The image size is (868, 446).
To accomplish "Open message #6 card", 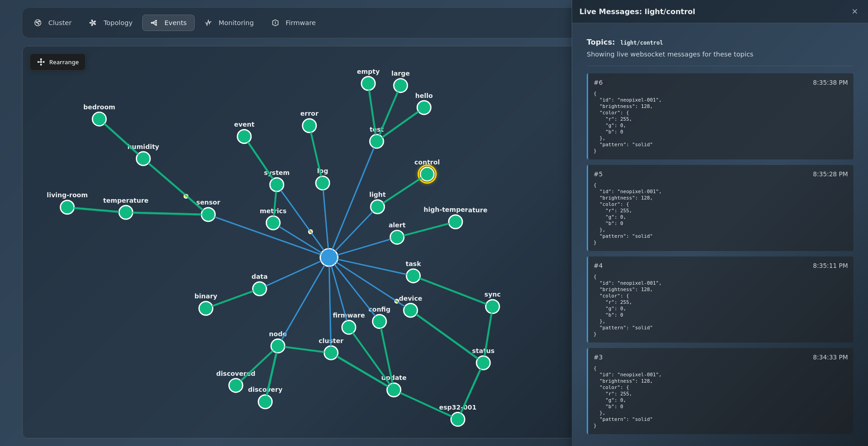I will [x=720, y=117].
